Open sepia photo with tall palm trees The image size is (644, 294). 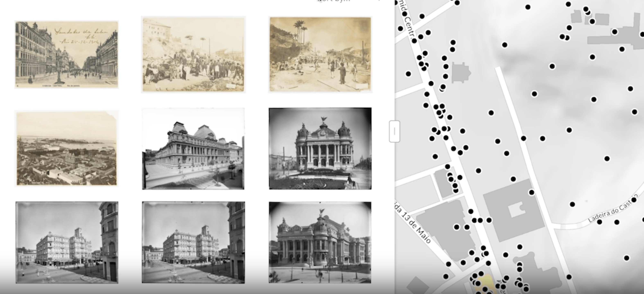(320, 54)
